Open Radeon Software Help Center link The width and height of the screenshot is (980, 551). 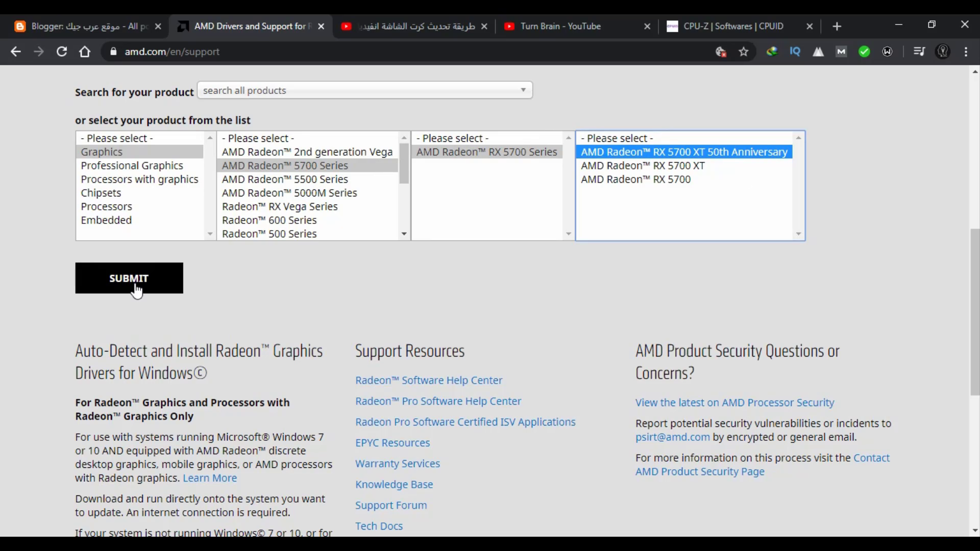point(429,381)
